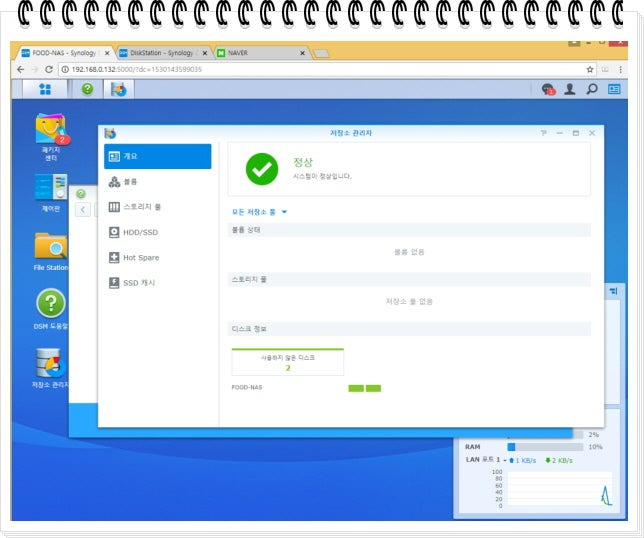
Task: Click the Storage Manager window title icon
Action: [110, 133]
